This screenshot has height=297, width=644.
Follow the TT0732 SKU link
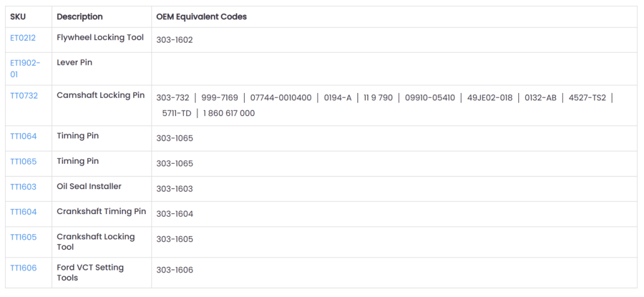coord(24,95)
